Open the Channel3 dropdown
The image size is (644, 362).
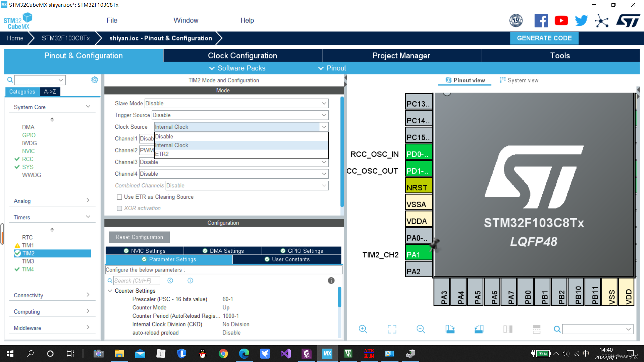[x=233, y=162]
